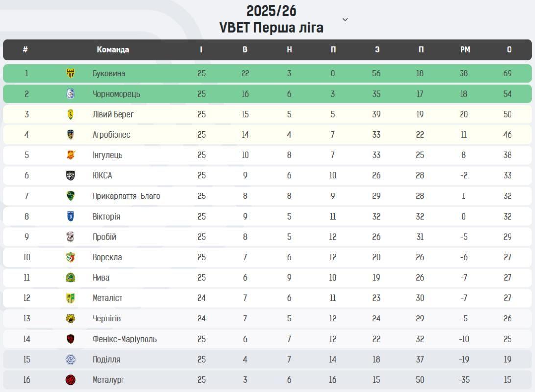Click the Інгулець team logo icon

71,155
